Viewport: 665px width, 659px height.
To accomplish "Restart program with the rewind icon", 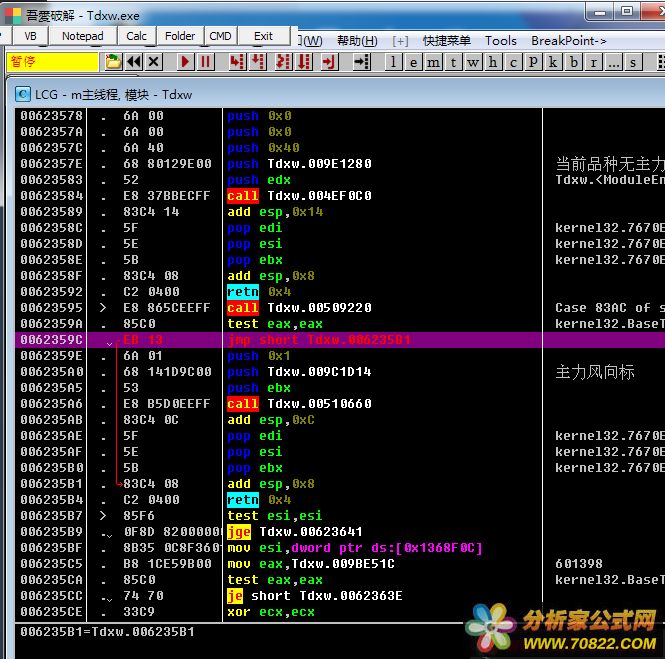I will tap(134, 62).
